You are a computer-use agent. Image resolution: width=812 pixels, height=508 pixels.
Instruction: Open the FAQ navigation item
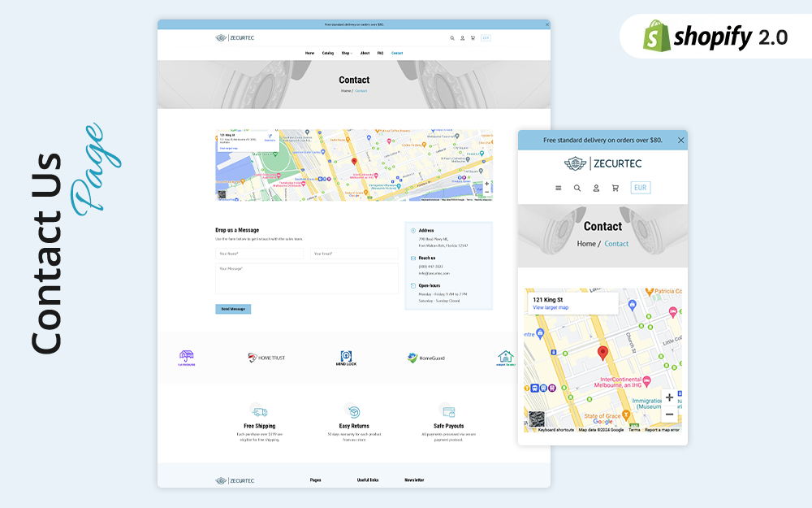[x=380, y=53]
